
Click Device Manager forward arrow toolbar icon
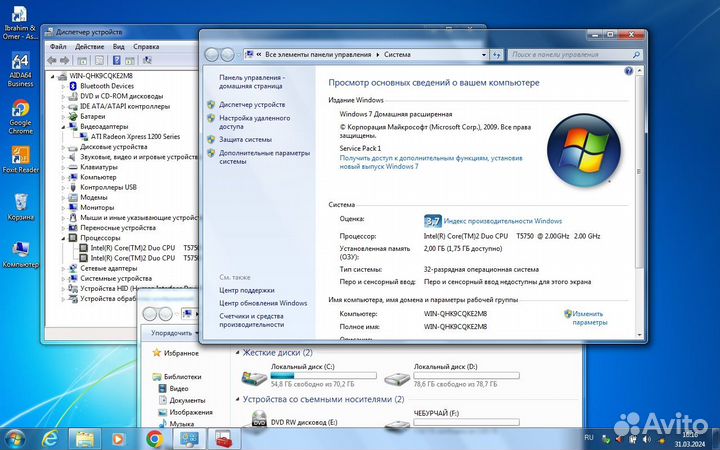tap(65, 60)
